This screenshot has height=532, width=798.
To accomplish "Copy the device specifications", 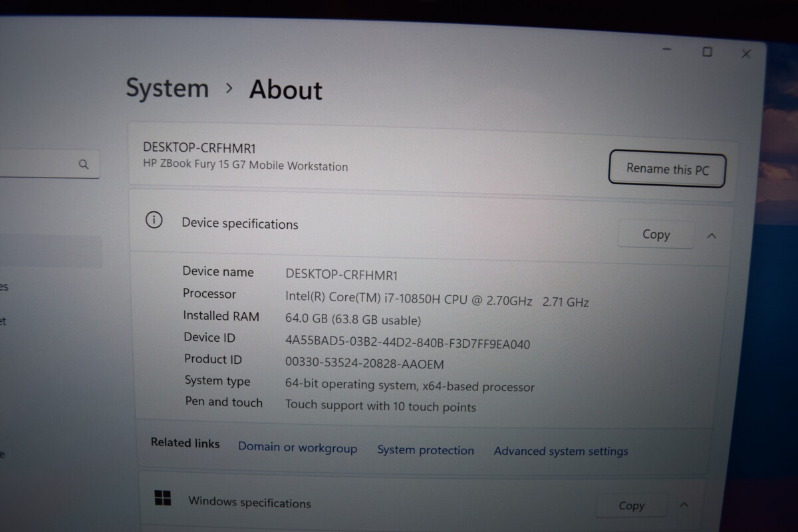I will [656, 234].
